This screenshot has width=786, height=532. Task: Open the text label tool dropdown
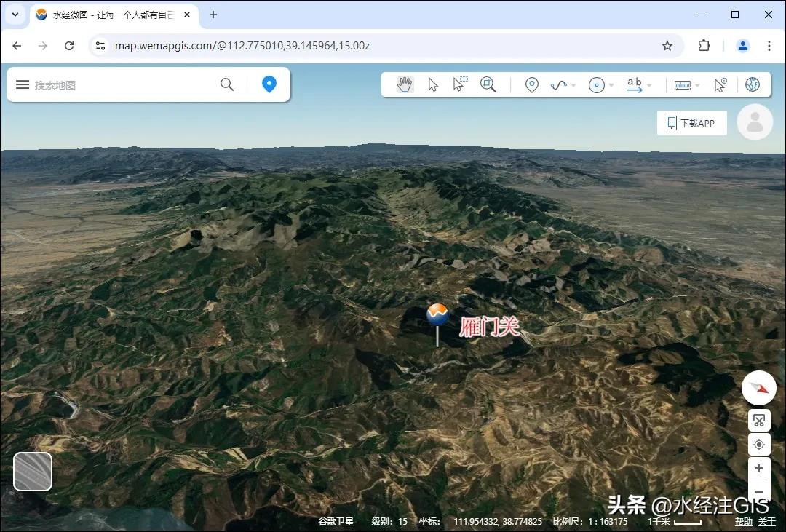pos(649,86)
